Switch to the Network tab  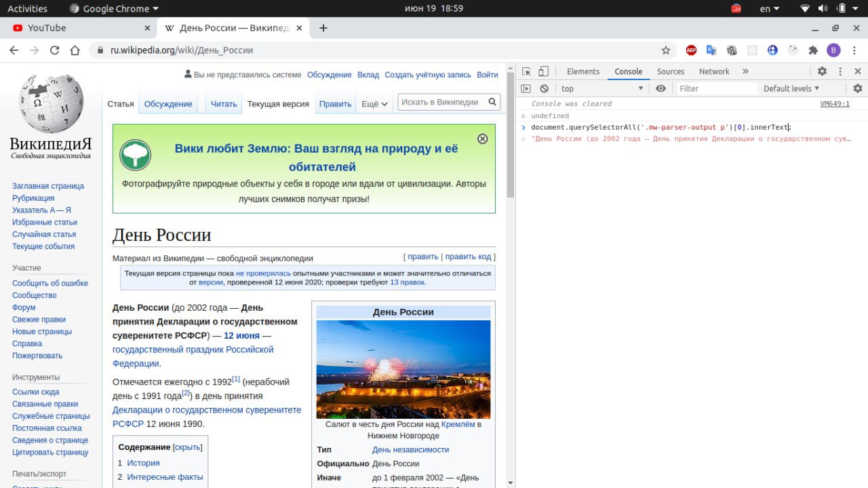pyautogui.click(x=714, y=71)
